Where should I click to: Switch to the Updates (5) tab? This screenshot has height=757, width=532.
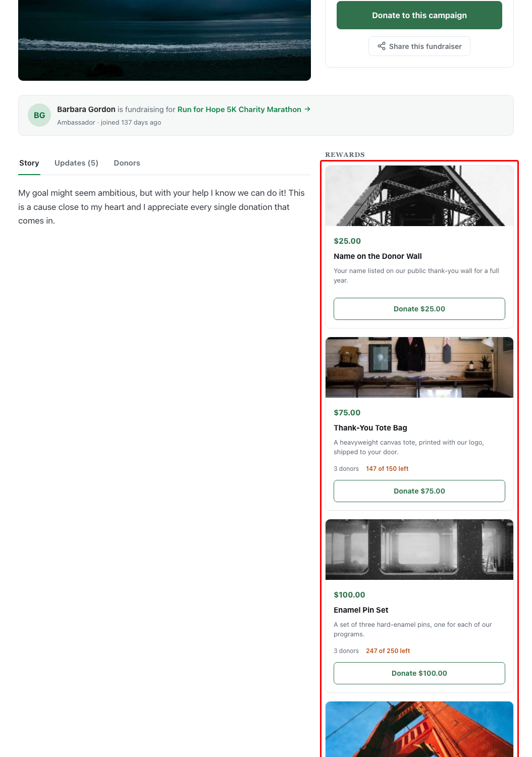[76, 163]
